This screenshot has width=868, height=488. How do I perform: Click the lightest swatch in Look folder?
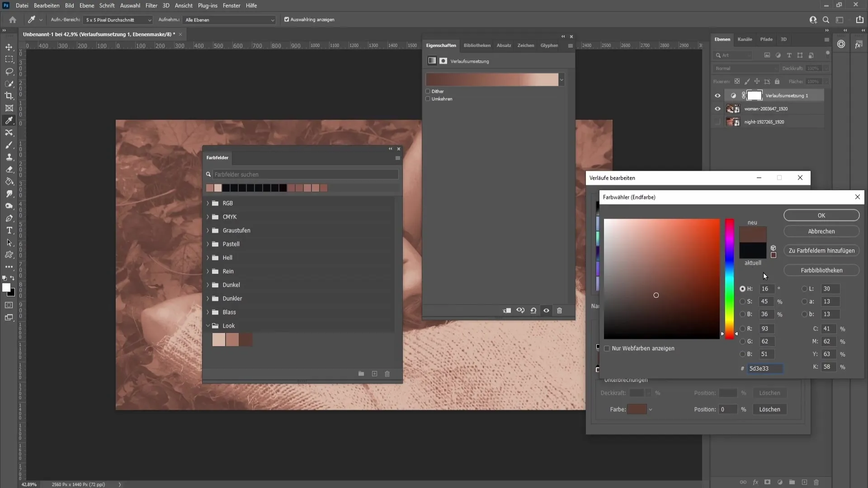tap(219, 340)
